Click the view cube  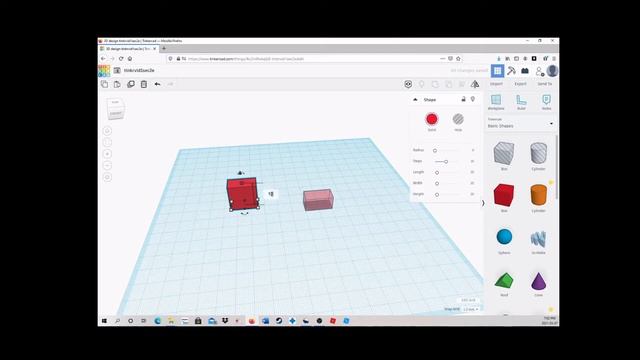coord(116,109)
